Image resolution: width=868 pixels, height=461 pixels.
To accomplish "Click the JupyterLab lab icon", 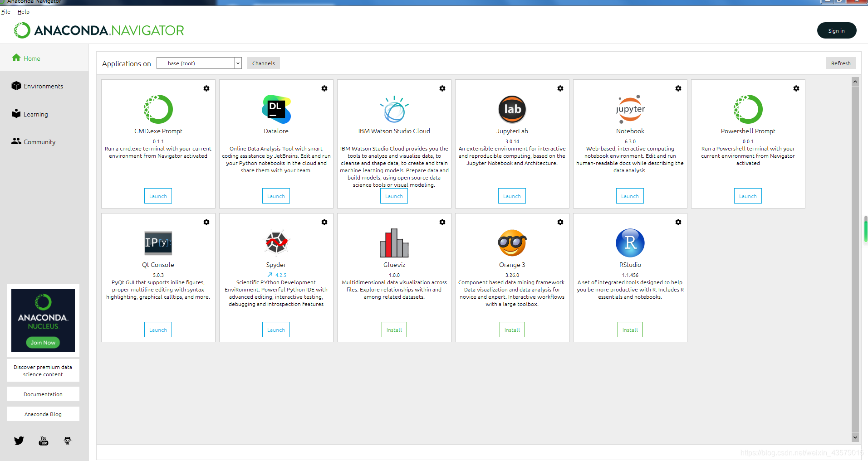I will [x=512, y=109].
